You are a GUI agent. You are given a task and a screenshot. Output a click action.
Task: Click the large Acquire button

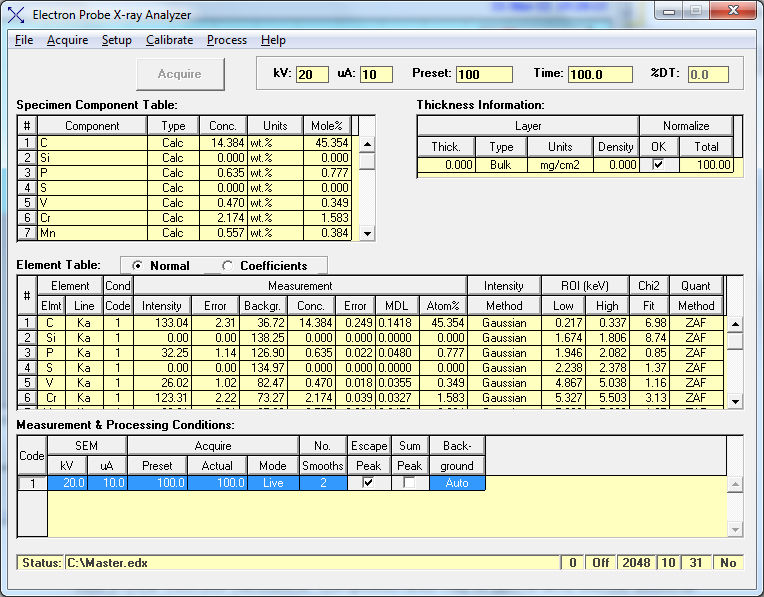click(180, 74)
